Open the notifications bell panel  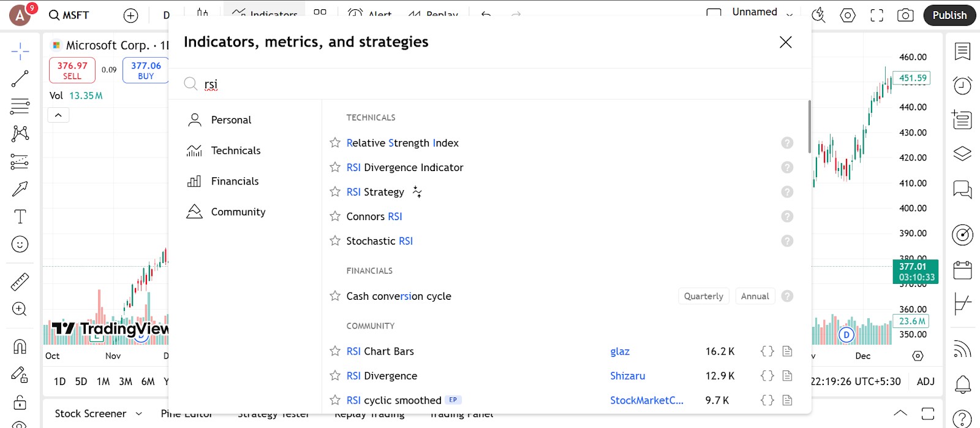pyautogui.click(x=963, y=384)
